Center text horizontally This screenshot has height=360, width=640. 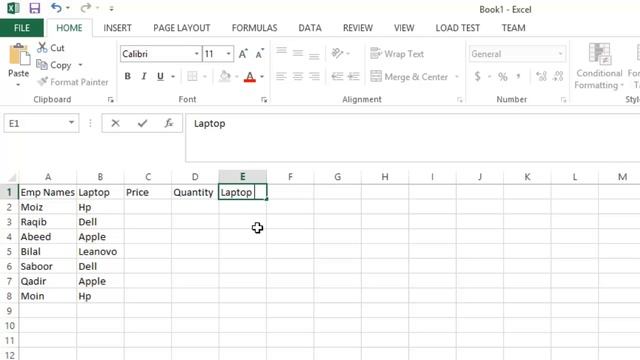[298, 76]
